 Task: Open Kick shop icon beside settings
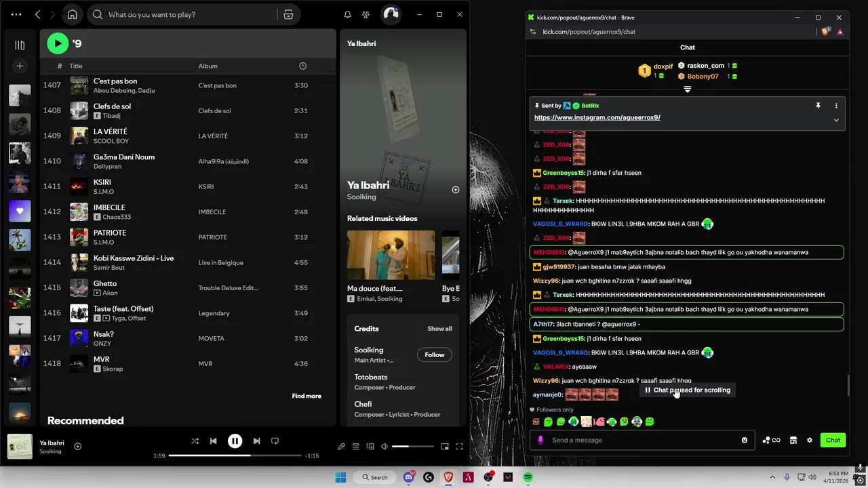[x=793, y=440]
